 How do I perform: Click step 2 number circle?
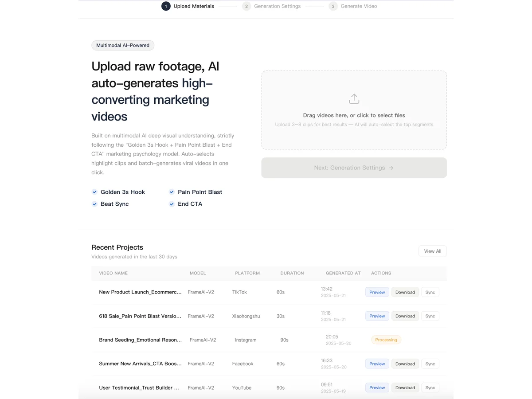[246, 6]
